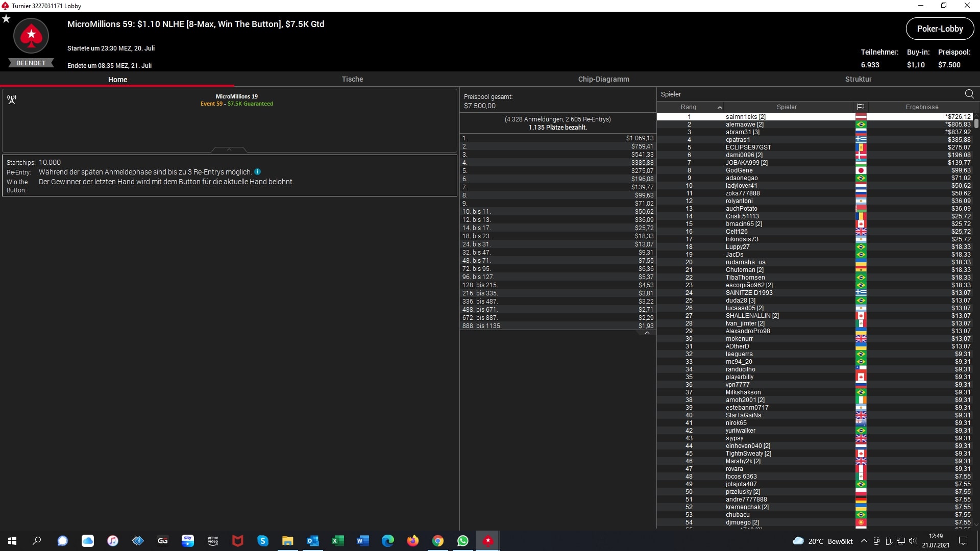
Task: Select player Milkshakson in the list
Action: coord(815,392)
